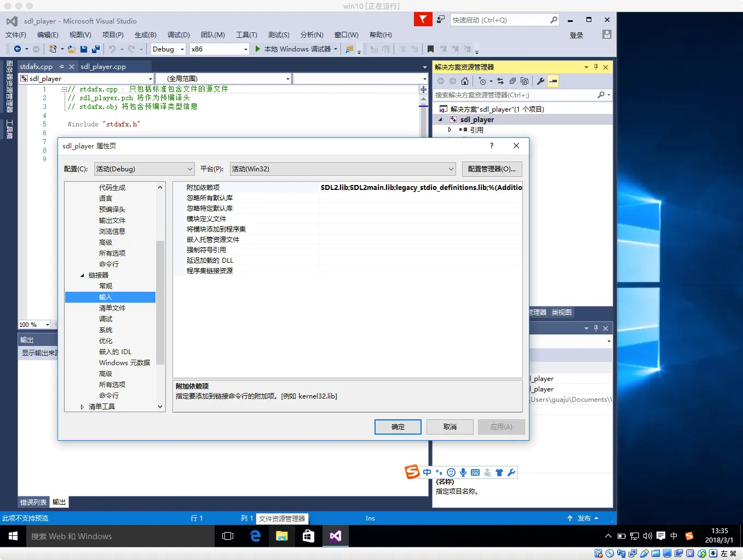Screen dimensions: 743x560
Task: Click the 确定 button in property dialog
Action: tap(398, 427)
